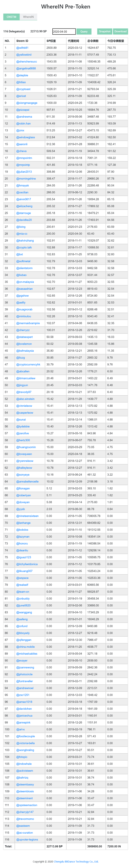Screen dimensions: 130x868
Task: Click the Snapshot button
Action: 105,31
